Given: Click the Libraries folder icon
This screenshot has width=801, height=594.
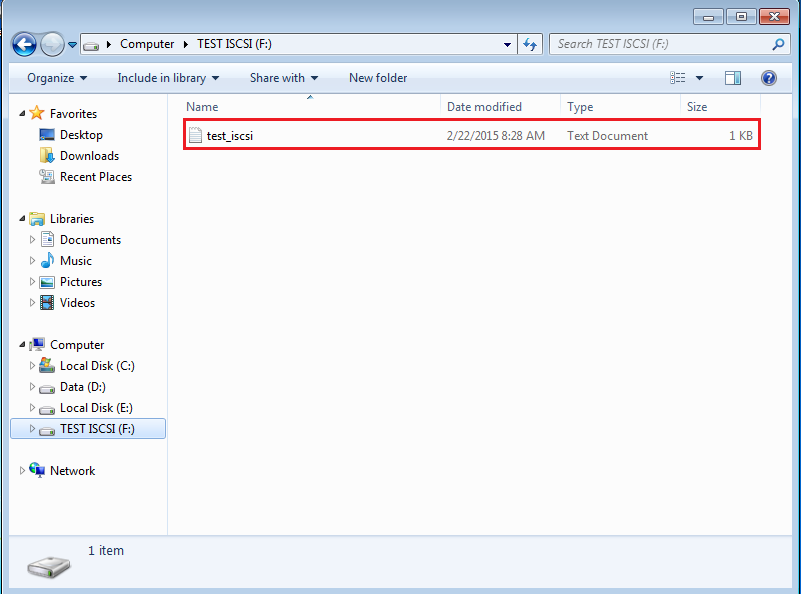Looking at the screenshot, I should (x=37, y=219).
